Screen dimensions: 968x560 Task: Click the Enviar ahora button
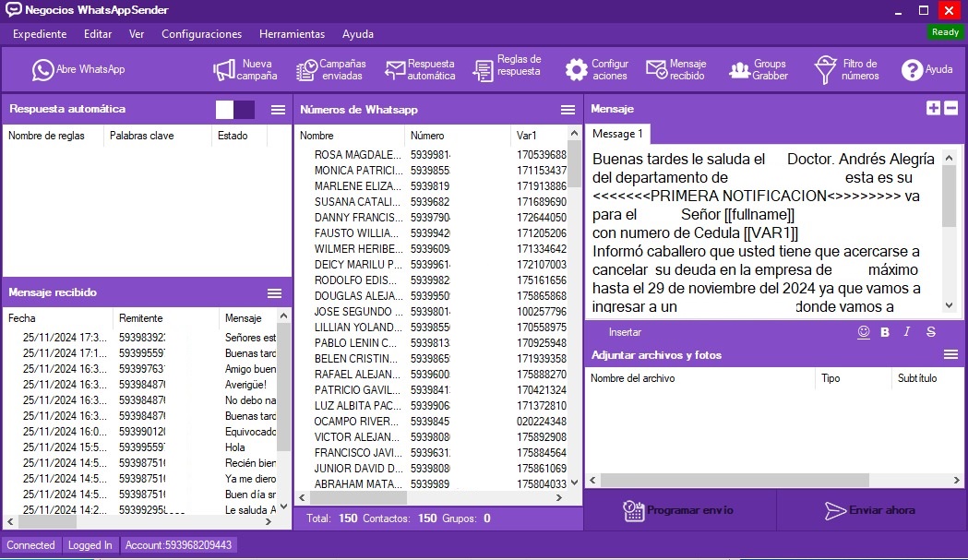pos(870,510)
